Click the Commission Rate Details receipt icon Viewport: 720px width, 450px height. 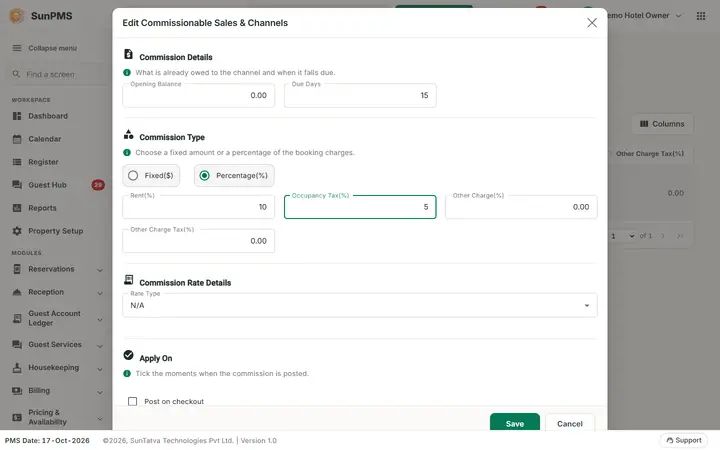tap(129, 280)
